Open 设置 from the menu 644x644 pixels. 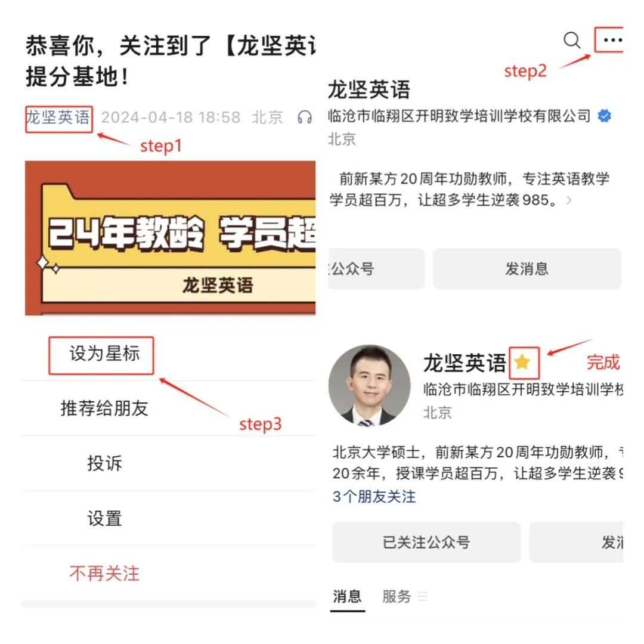point(104,518)
